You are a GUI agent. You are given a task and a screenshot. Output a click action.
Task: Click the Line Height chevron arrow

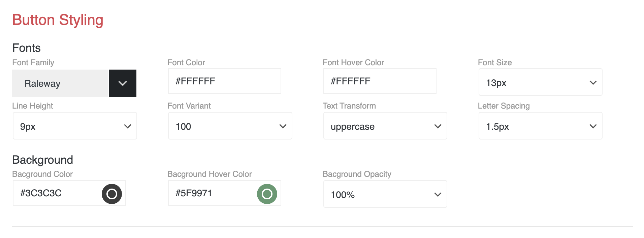pos(128,126)
